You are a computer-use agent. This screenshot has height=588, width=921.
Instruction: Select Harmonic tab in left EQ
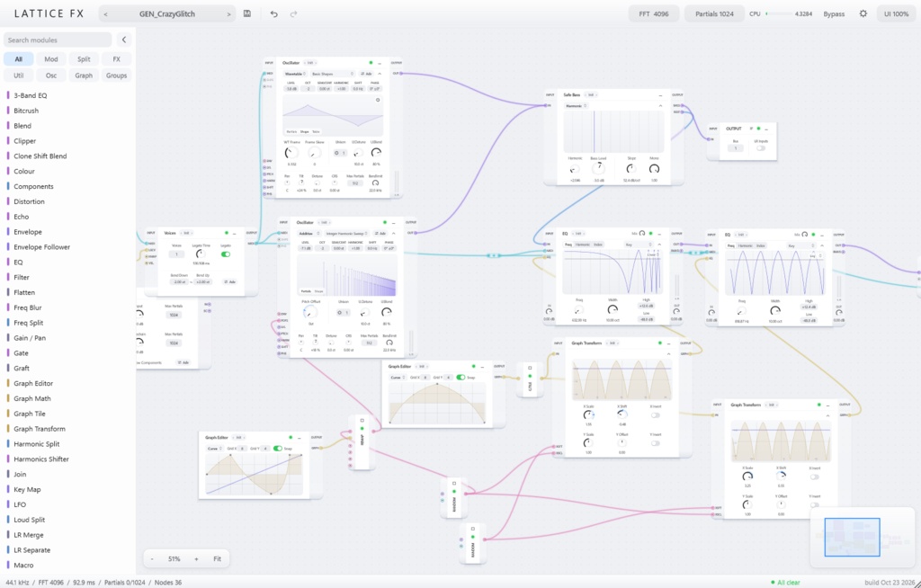point(582,245)
